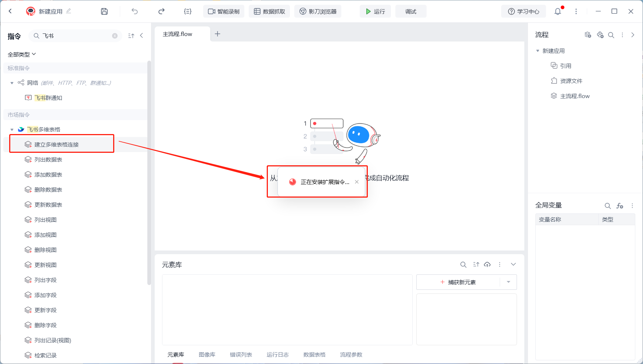The height and width of the screenshot is (364, 643).
Task: Open the 运行日志 tab
Action: tap(278, 354)
